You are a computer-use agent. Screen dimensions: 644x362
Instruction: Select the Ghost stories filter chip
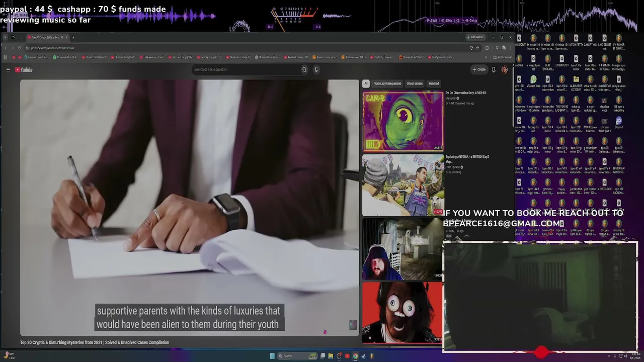[415, 83]
